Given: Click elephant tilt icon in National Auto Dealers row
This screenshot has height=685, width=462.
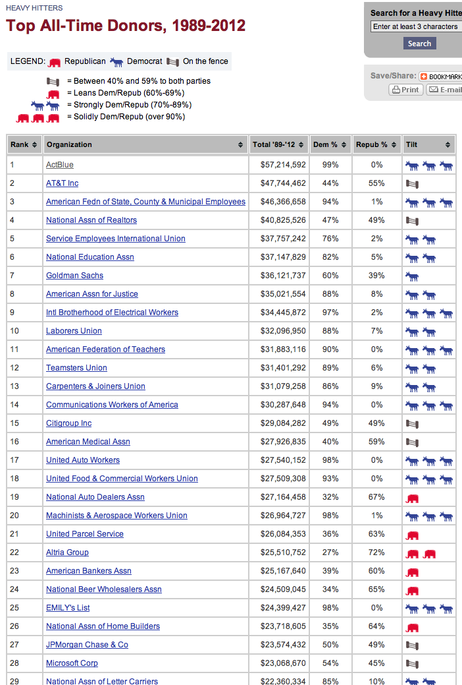Looking at the screenshot, I should tap(412, 498).
